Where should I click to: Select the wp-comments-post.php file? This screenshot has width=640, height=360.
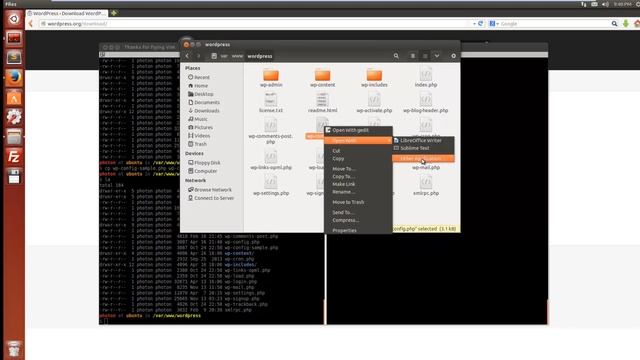coord(271,131)
